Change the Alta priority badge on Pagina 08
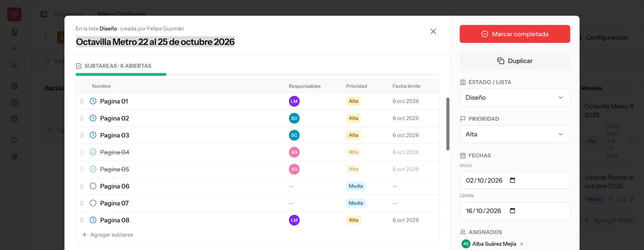The width and height of the screenshot is (644, 250). pos(353,220)
